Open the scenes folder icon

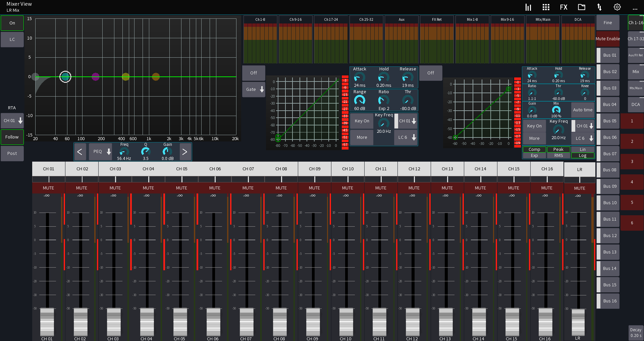coord(582,7)
